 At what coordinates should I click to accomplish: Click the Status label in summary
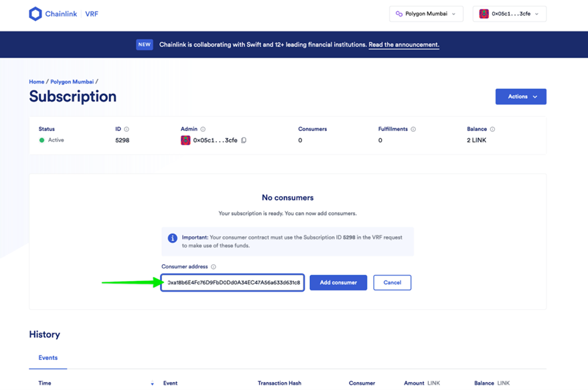46,129
